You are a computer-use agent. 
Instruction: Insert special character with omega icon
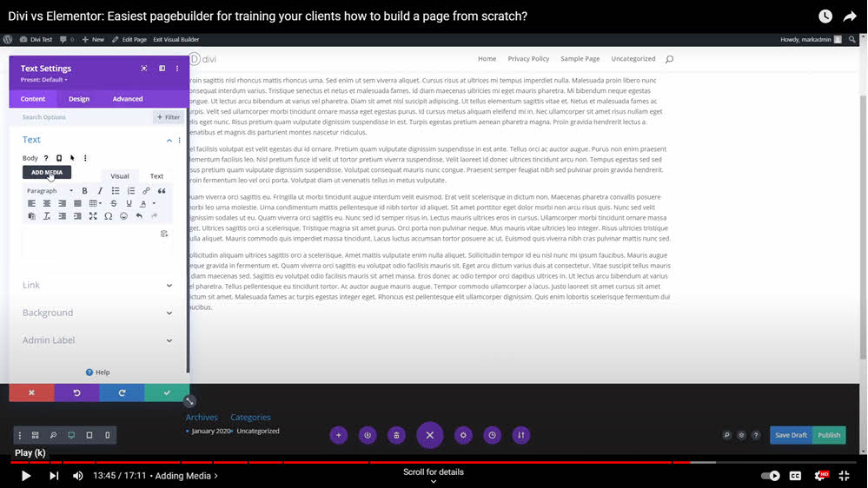coord(109,215)
